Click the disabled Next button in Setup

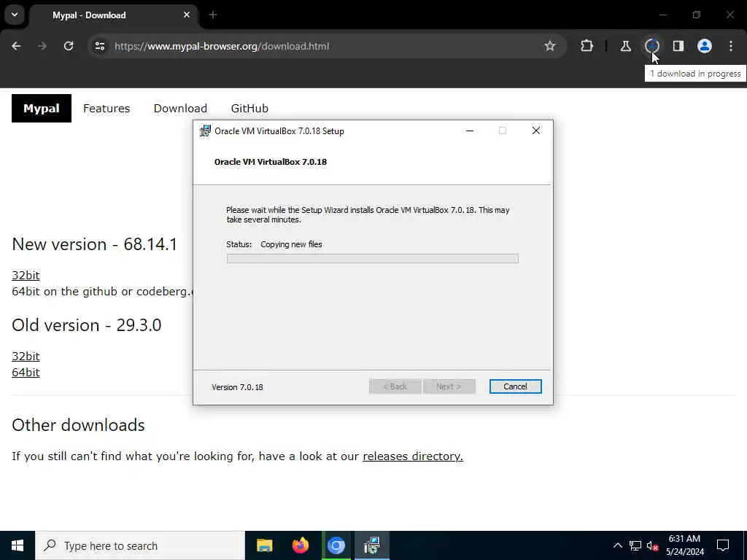point(449,386)
